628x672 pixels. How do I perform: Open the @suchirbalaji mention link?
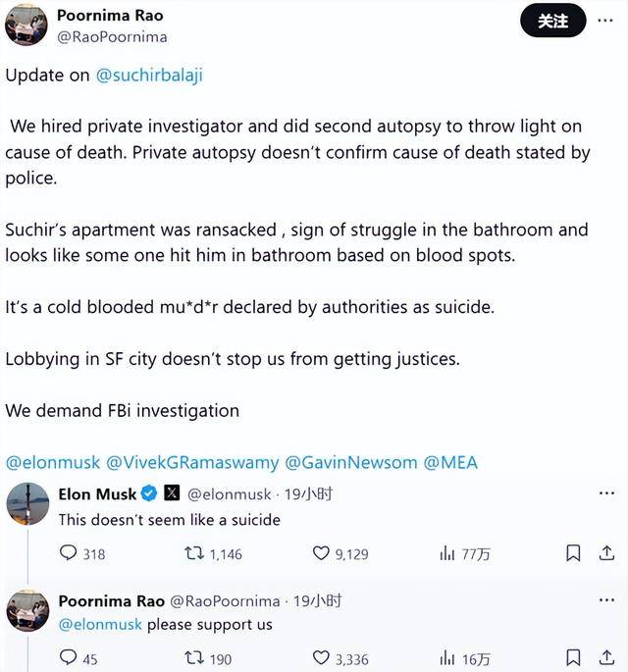(x=149, y=76)
